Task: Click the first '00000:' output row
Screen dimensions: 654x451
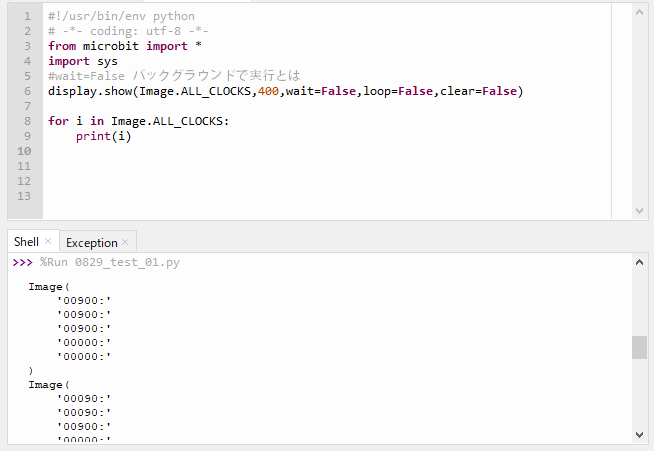Action: pyautogui.click(x=84, y=343)
